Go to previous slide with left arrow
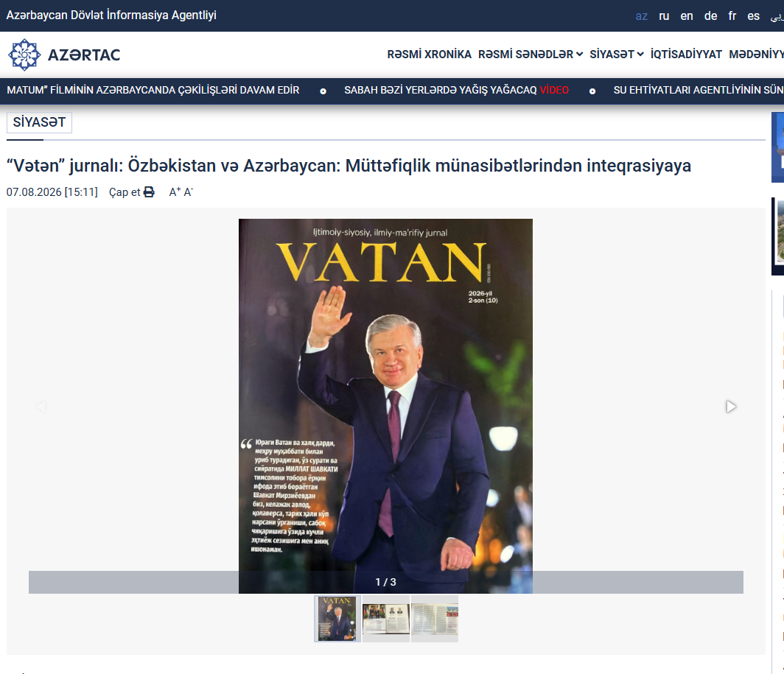 (x=41, y=407)
